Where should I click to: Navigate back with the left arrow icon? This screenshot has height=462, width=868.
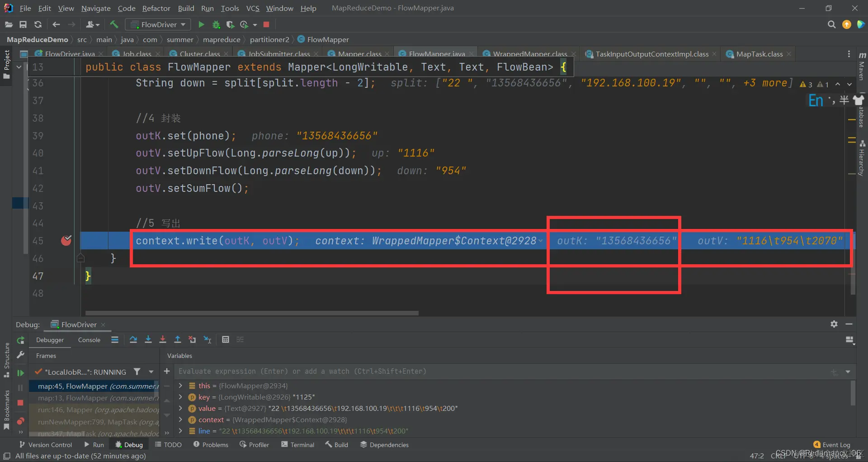point(56,24)
